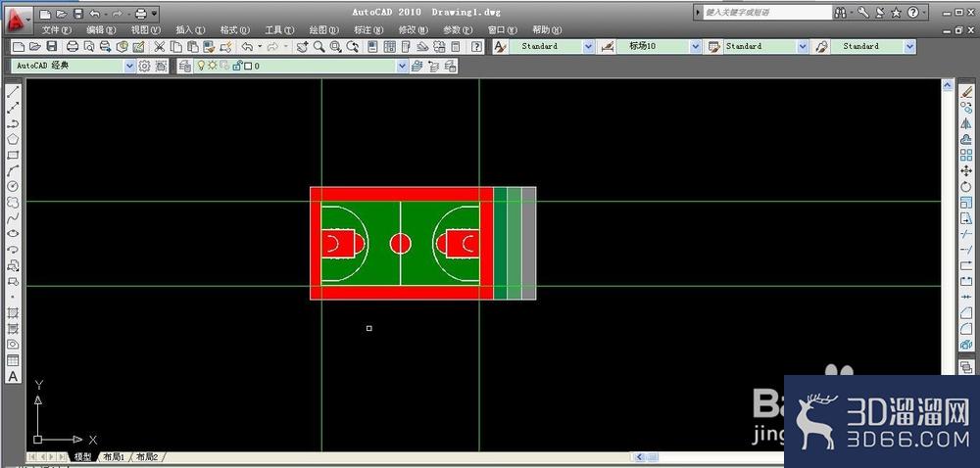Click the search binoculars button

(x=841, y=13)
